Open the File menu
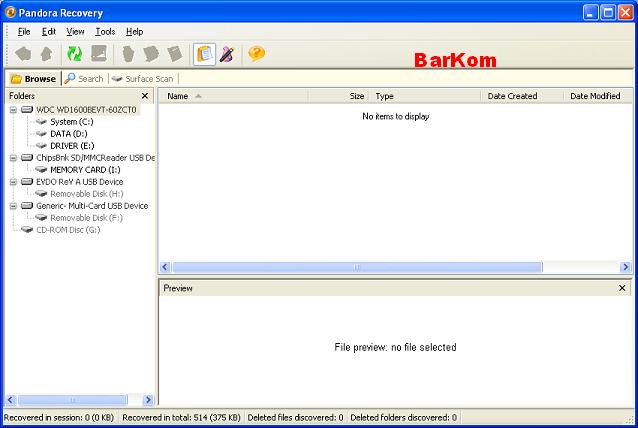 coord(24,32)
